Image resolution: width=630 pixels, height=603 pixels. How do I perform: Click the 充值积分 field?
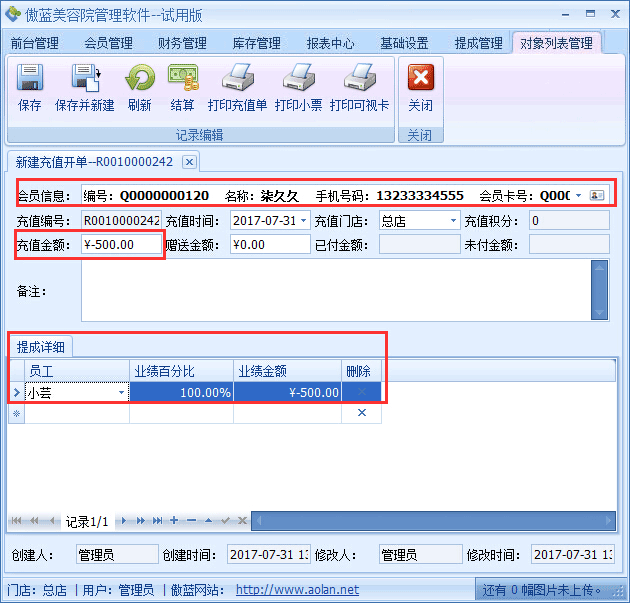(569, 220)
